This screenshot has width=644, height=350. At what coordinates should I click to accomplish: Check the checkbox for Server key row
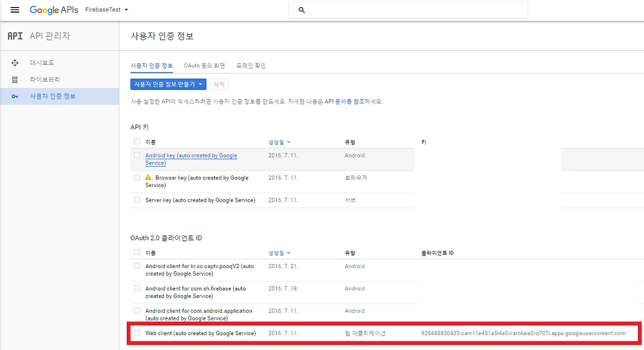[x=137, y=200]
